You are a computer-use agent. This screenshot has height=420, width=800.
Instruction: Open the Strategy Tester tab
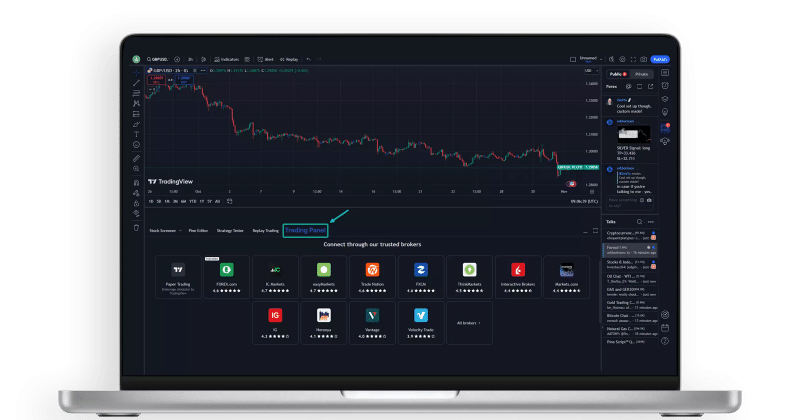pos(230,231)
